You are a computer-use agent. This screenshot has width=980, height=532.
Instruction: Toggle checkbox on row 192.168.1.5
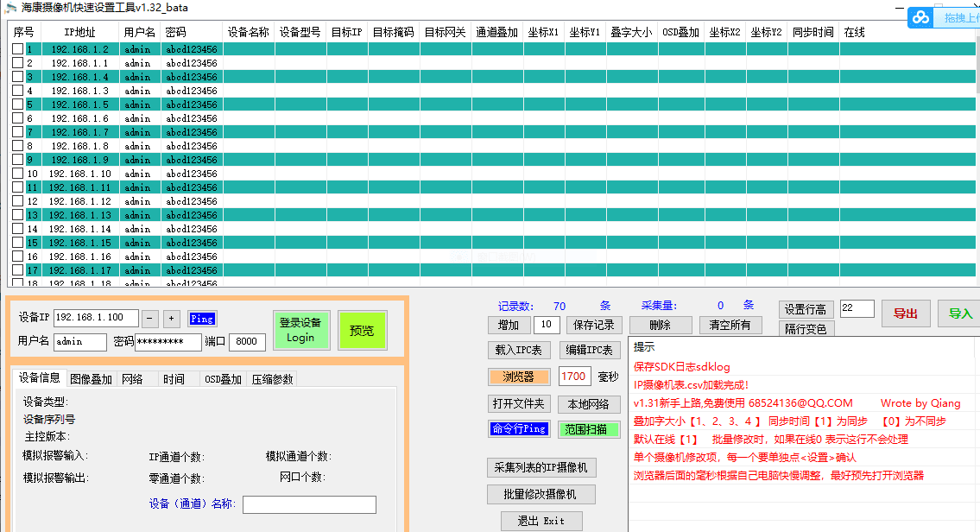18,104
